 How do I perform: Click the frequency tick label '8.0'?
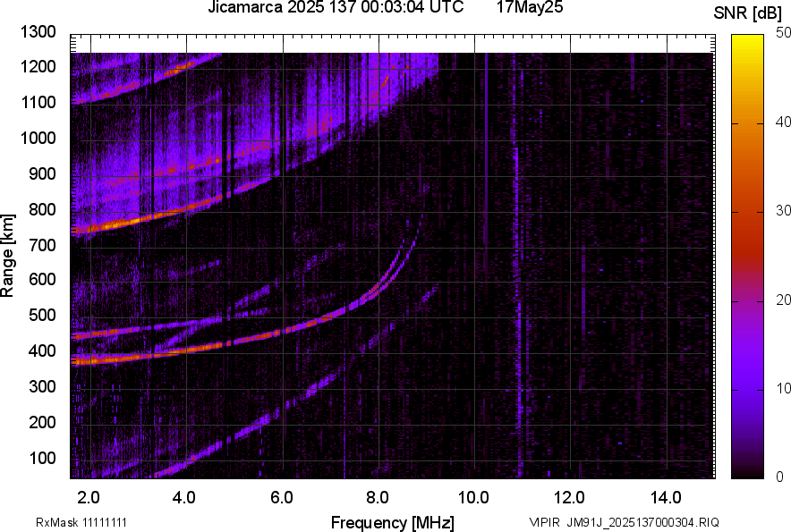pos(377,498)
